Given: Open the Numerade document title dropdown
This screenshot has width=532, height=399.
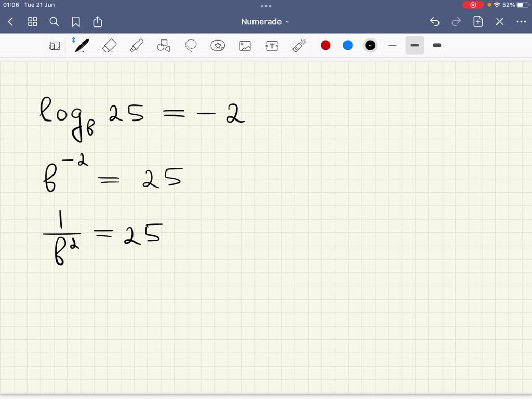Looking at the screenshot, I should (x=265, y=22).
